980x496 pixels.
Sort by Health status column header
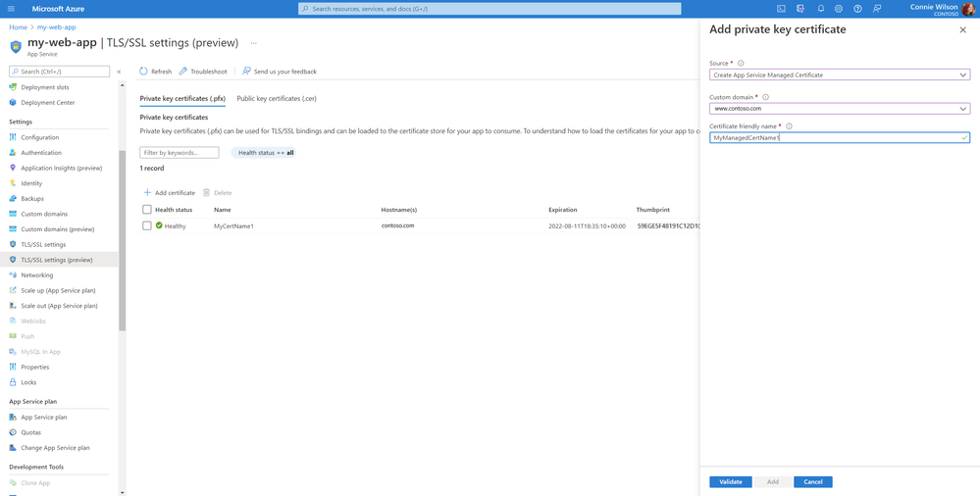[x=174, y=210]
